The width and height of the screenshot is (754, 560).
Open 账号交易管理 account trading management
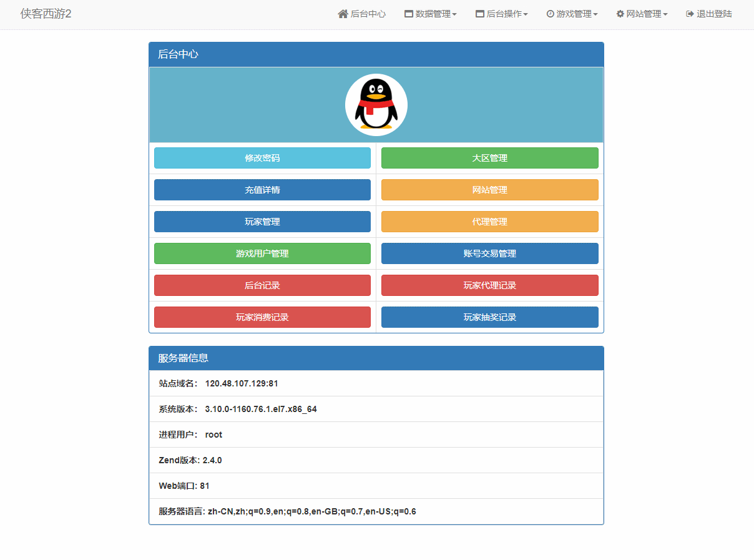tap(489, 253)
